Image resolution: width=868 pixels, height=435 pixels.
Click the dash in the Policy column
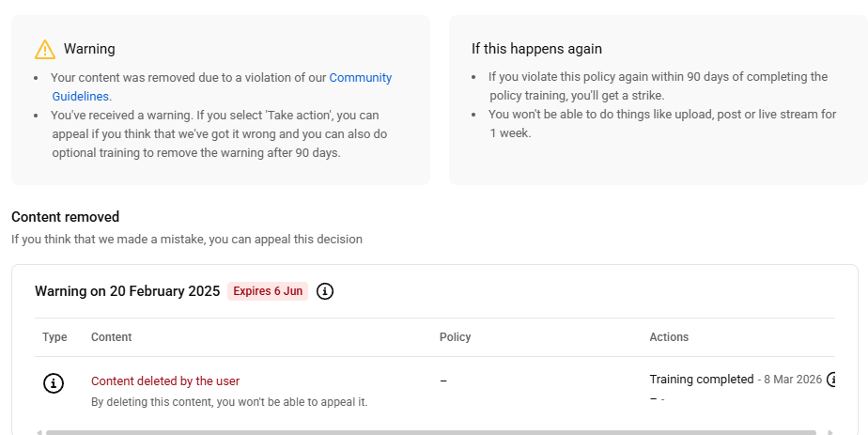[443, 381]
